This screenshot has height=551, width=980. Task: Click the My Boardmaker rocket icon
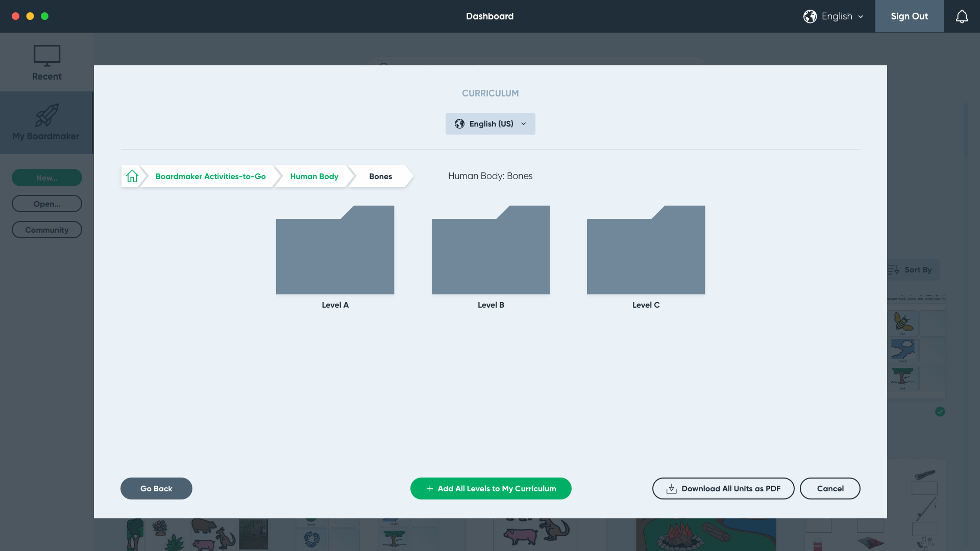[x=46, y=115]
